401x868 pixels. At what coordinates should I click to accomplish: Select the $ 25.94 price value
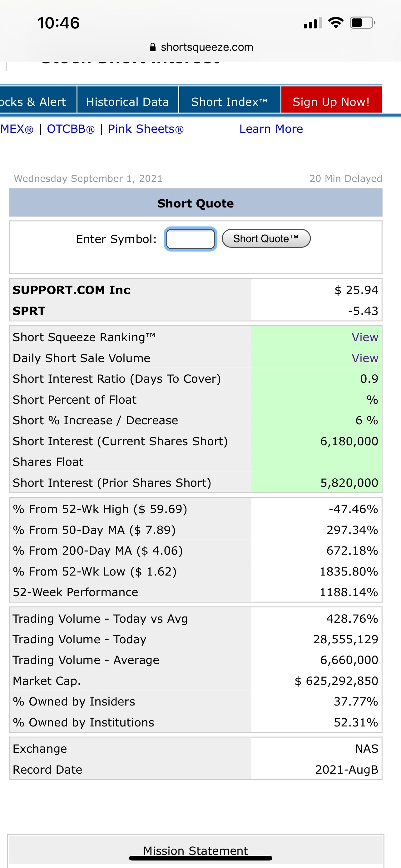[356, 290]
